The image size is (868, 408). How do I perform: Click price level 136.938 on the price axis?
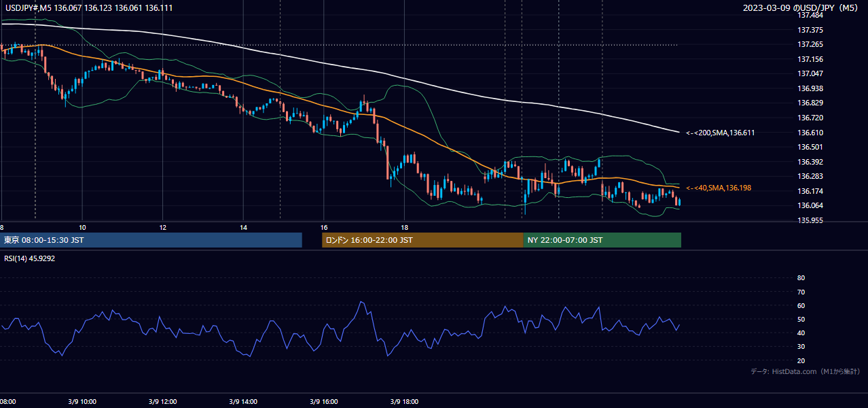coord(810,88)
